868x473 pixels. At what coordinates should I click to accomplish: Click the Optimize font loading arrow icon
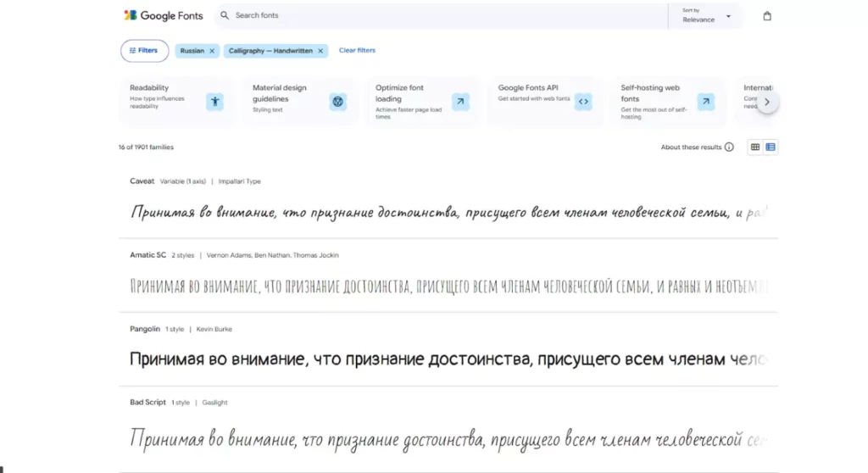[460, 102]
